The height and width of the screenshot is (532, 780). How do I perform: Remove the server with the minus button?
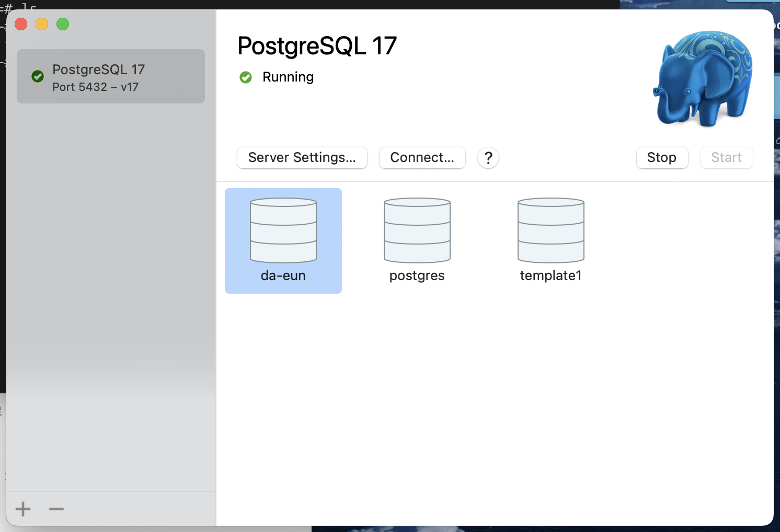click(x=56, y=508)
